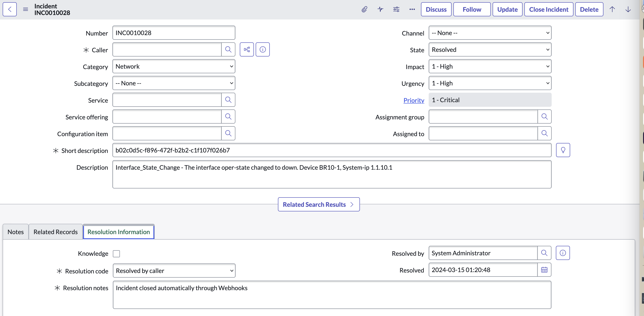Click the paperclip attachments icon
This screenshot has width=644, height=316.
(364, 9)
